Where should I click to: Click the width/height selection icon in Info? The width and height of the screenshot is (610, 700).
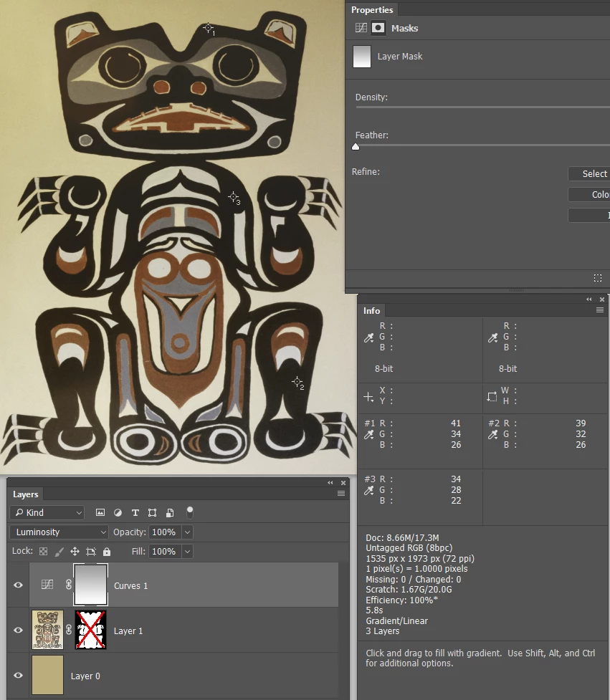[x=492, y=396]
